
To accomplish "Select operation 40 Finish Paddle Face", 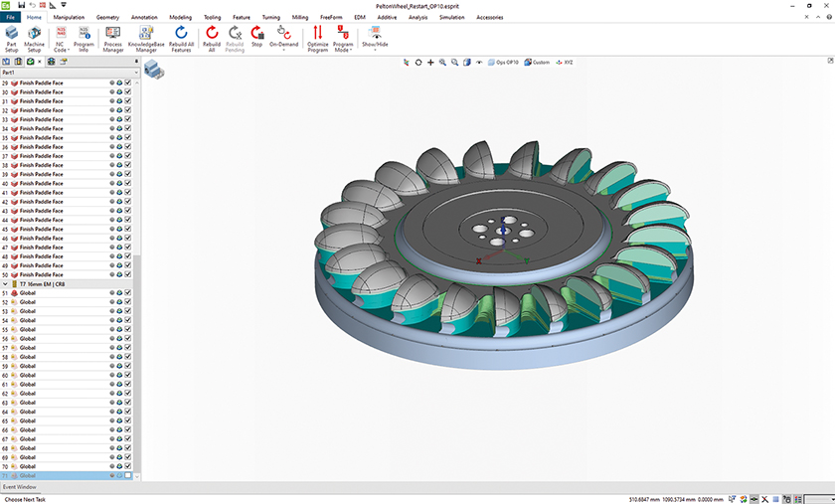I will [42, 183].
